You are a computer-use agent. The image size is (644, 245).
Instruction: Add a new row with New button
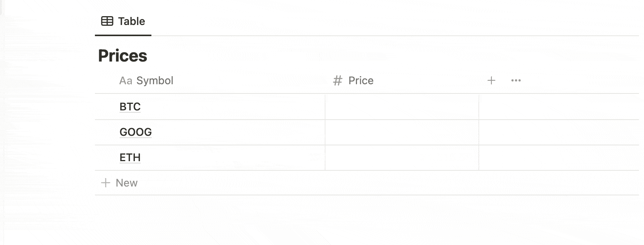tap(119, 183)
